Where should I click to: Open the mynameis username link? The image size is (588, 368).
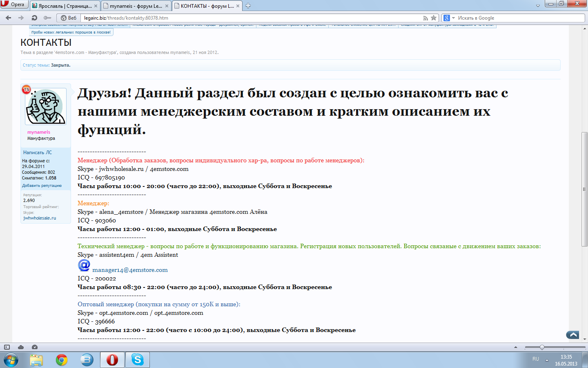tap(39, 132)
